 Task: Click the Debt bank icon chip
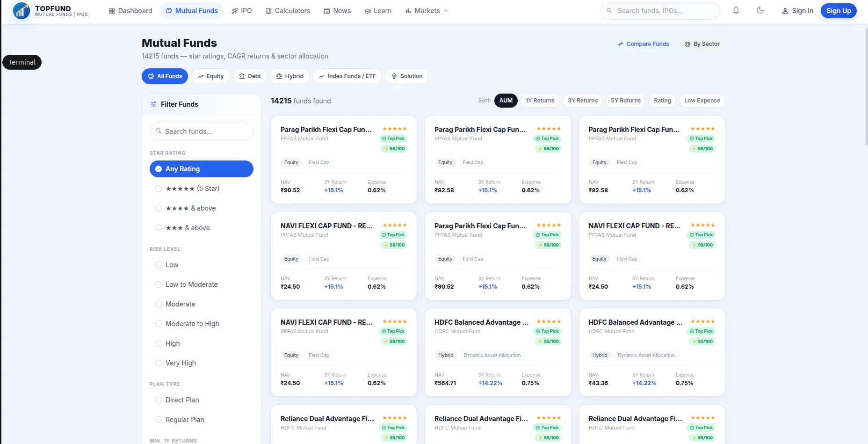pyautogui.click(x=242, y=76)
